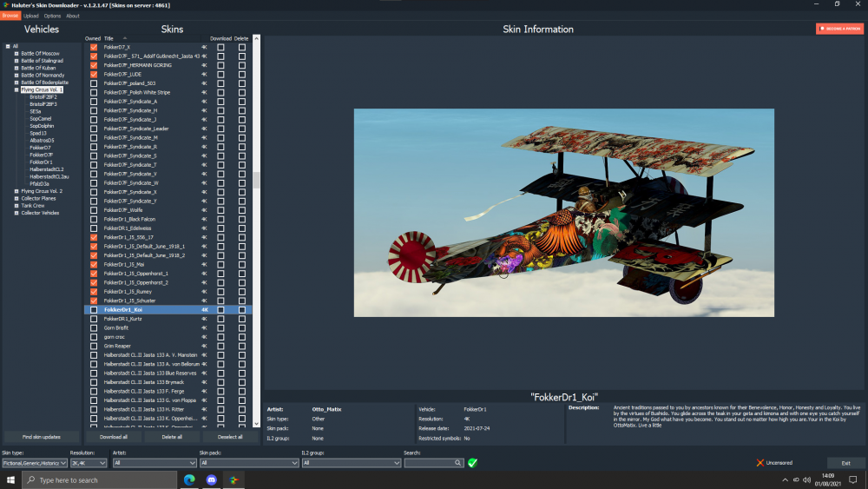Check Delete box for FokkerD7_X
868x489 pixels.
[x=242, y=47]
